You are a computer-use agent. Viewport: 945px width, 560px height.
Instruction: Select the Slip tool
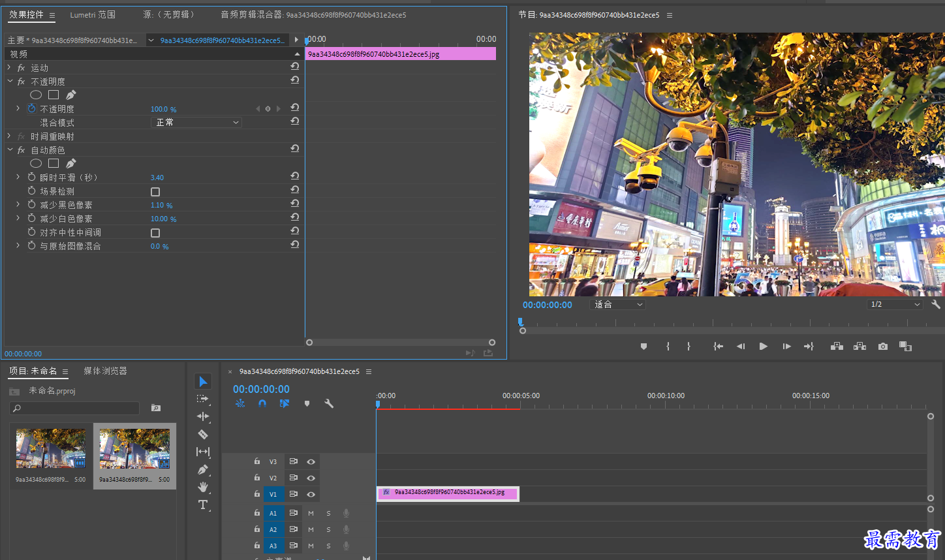[203, 452]
